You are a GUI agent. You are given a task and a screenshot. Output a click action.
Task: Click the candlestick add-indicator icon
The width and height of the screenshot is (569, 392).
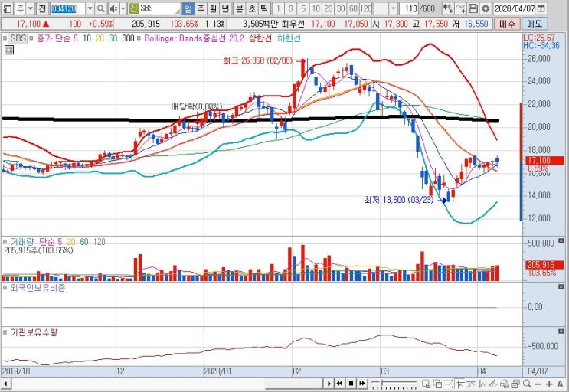[x=448, y=8]
